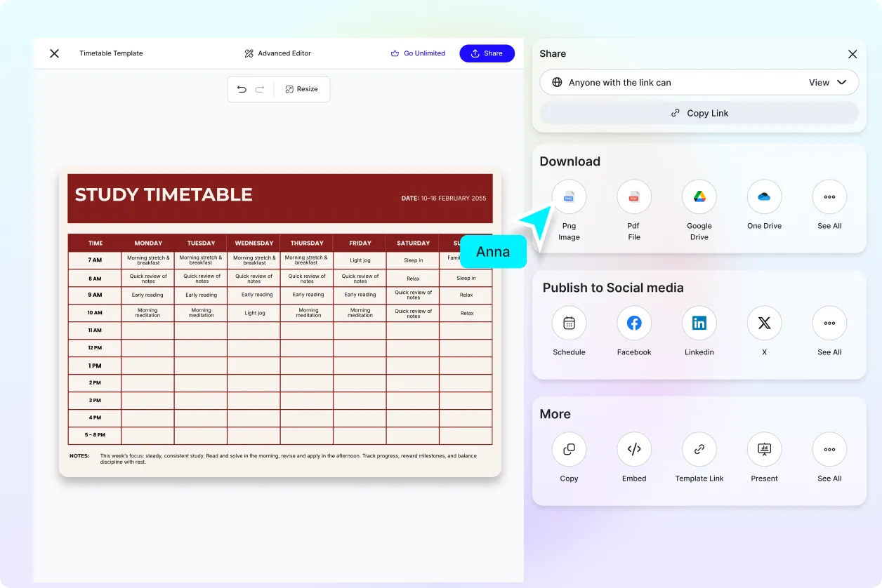Start a presentation with Present

tap(764, 449)
